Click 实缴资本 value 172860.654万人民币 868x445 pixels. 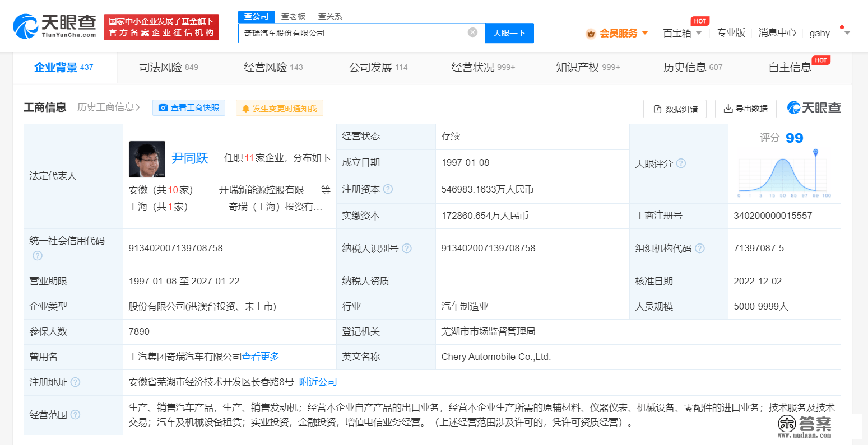point(485,216)
